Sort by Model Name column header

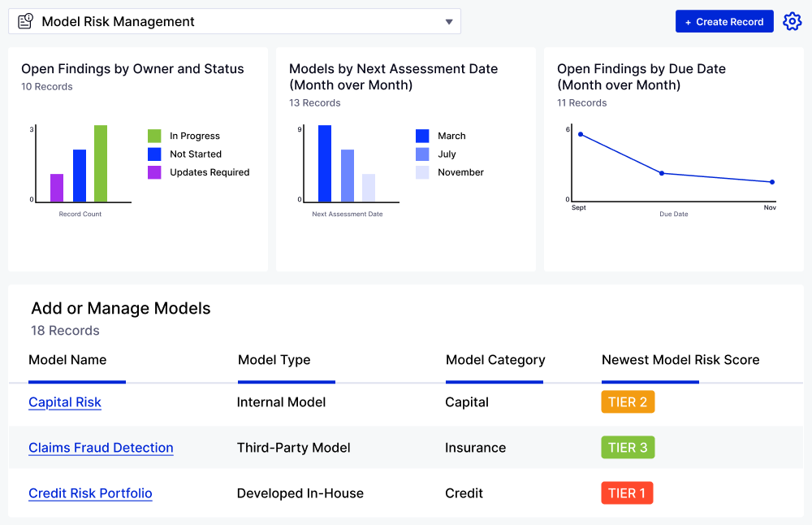(67, 360)
